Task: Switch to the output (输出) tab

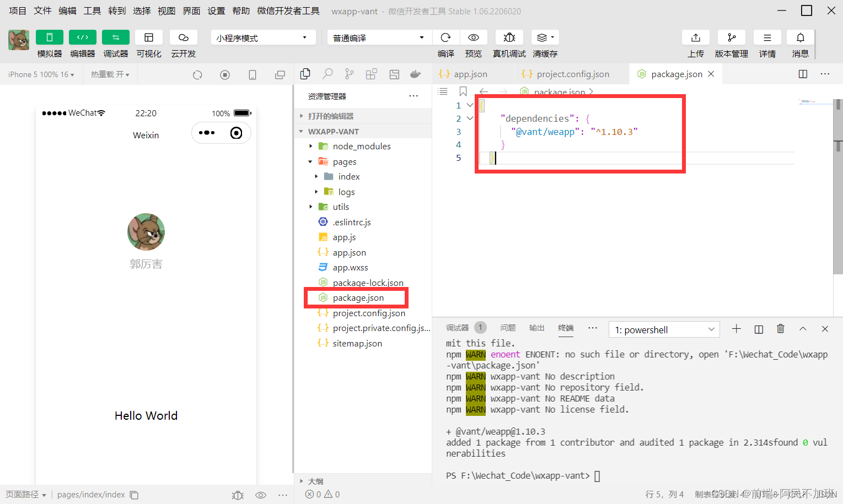Action: click(536, 328)
